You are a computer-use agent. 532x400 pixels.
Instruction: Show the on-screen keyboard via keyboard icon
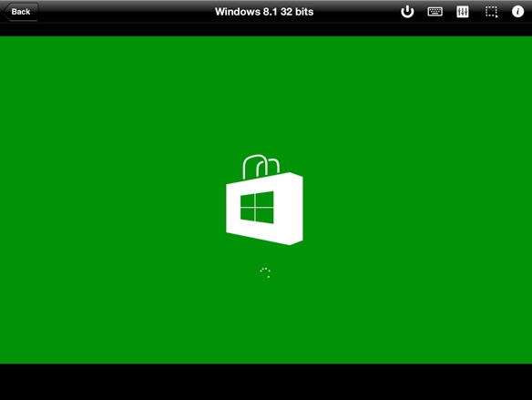[x=435, y=12]
